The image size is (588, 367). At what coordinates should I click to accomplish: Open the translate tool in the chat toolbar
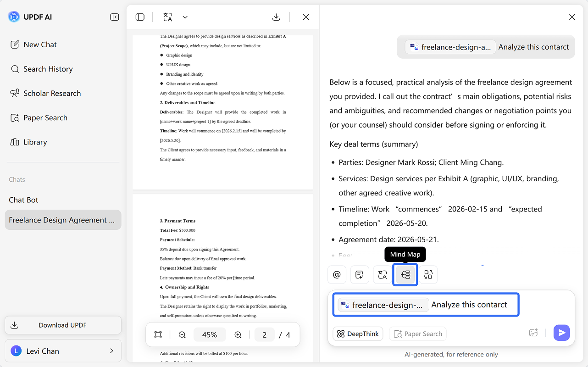tap(382, 274)
